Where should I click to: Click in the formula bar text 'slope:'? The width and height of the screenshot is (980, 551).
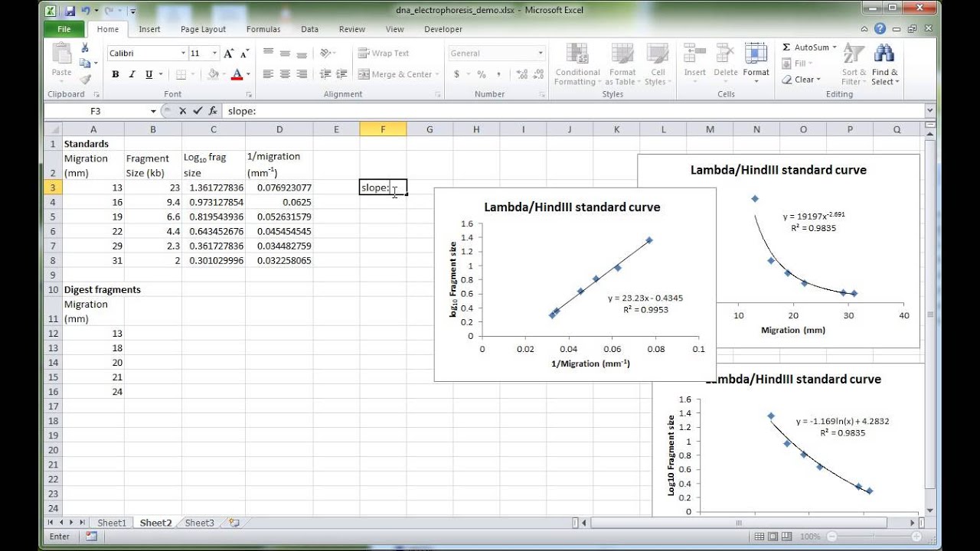[x=242, y=111]
